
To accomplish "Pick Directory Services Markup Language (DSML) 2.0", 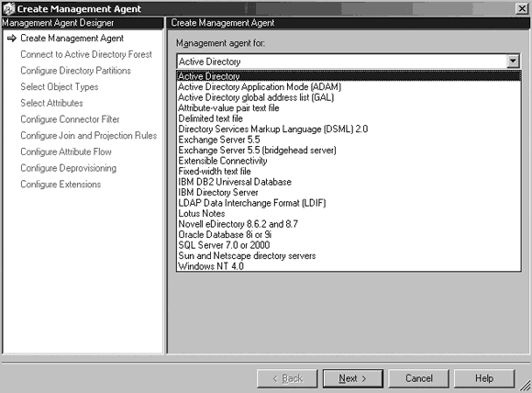I will coord(349,129).
